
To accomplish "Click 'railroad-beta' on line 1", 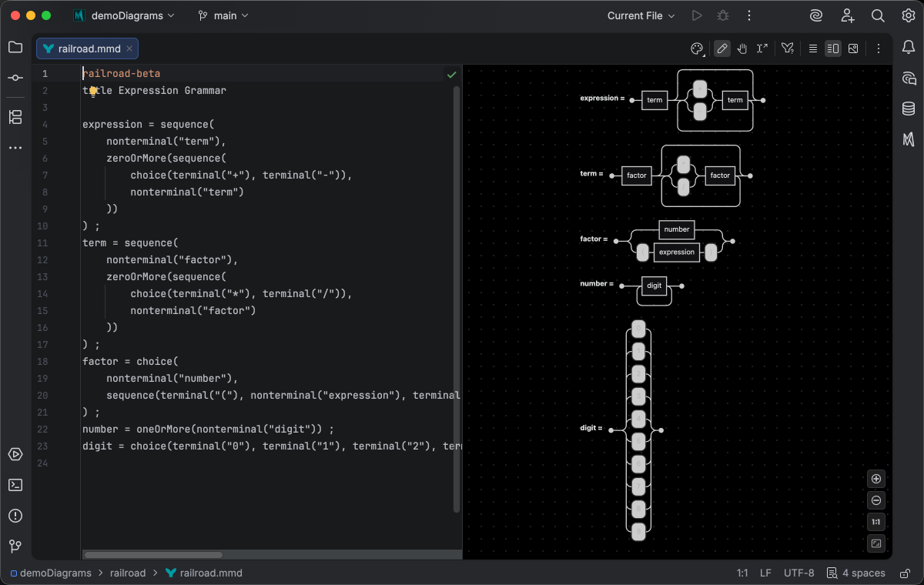I will tap(122, 74).
